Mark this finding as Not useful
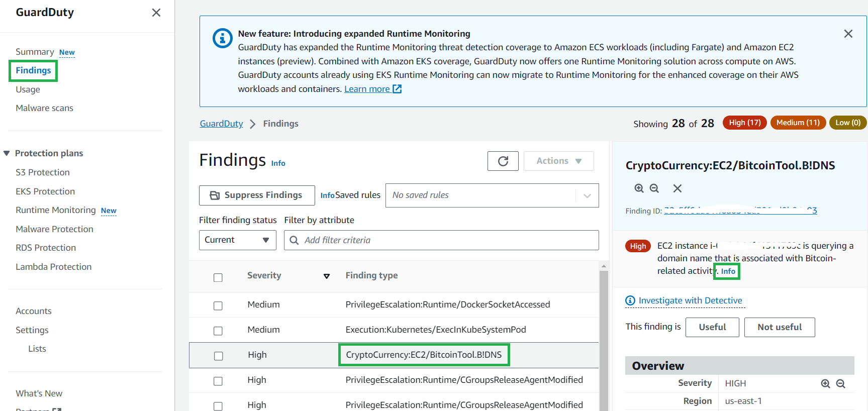Image resolution: width=868 pixels, height=411 pixels. tap(780, 327)
